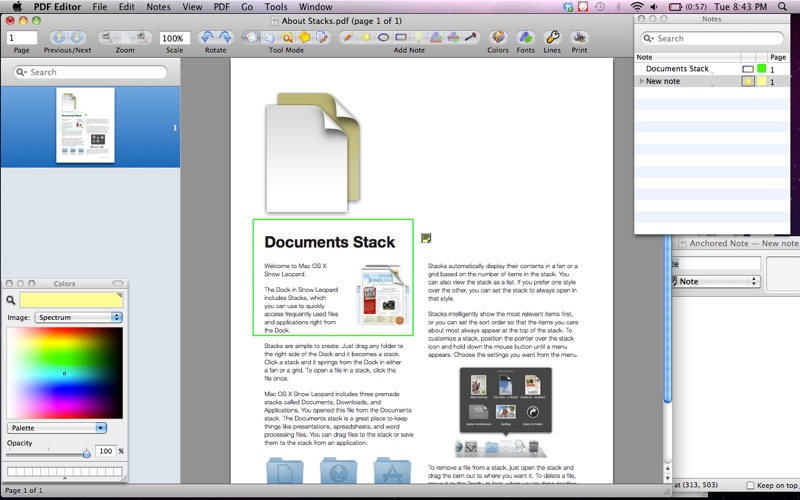
Task: Click the Page number field
Action: coord(21,38)
